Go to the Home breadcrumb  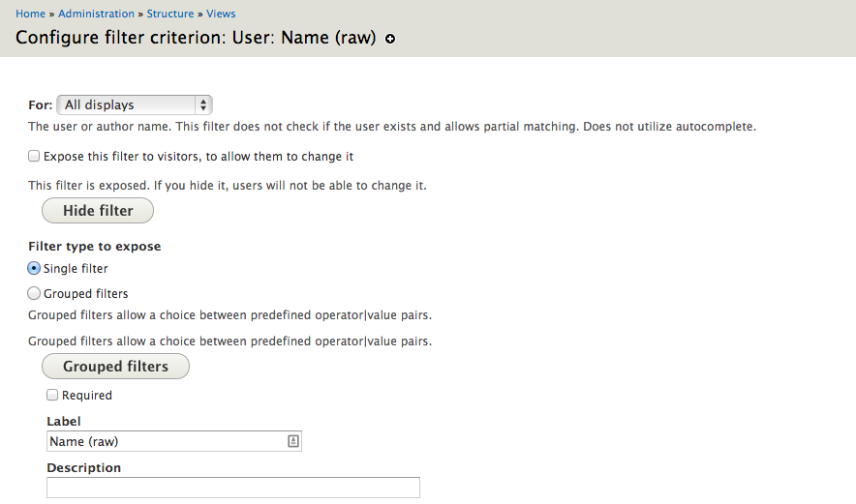(x=30, y=14)
